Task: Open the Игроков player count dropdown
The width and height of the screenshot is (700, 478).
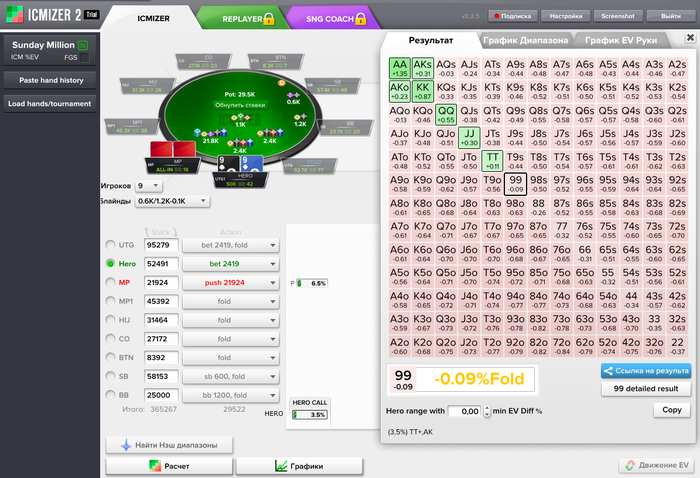Action: click(x=149, y=186)
